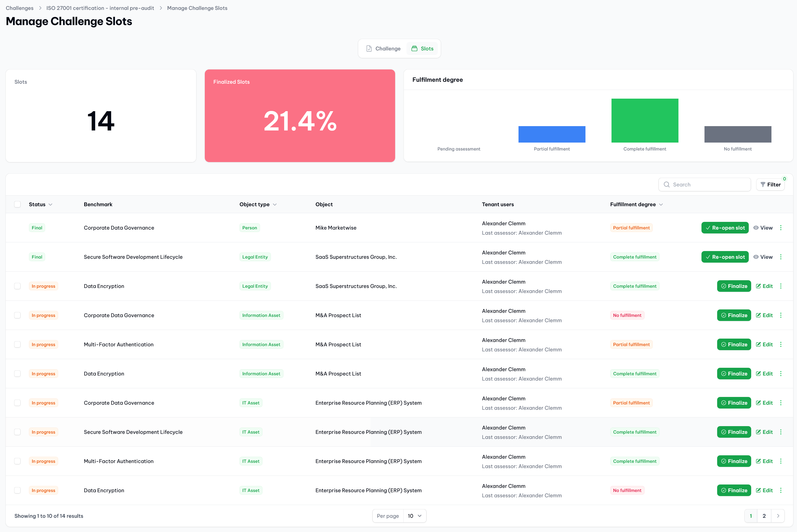Click the slots tray icon beside Slots
This screenshot has width=797, height=532.
(x=414, y=48)
